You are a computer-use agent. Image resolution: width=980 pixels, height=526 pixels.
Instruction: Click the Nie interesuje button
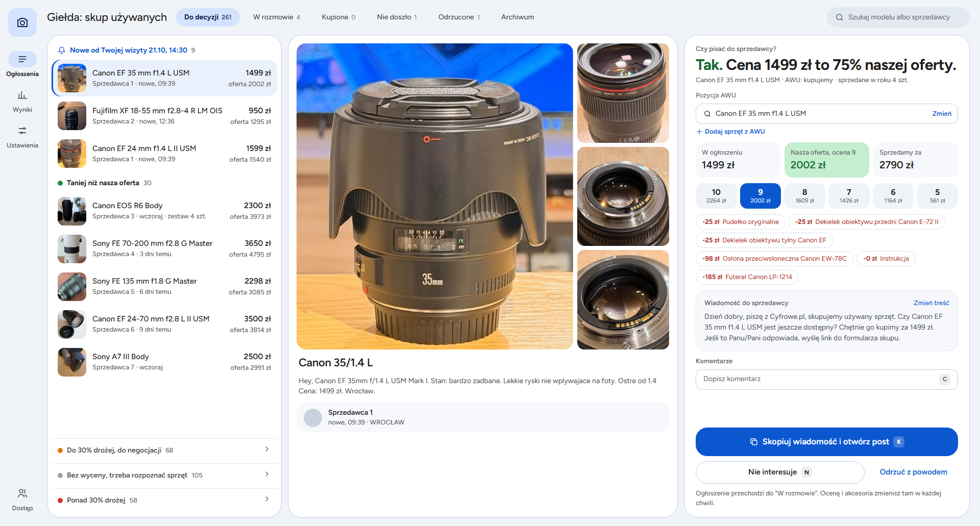click(780, 472)
